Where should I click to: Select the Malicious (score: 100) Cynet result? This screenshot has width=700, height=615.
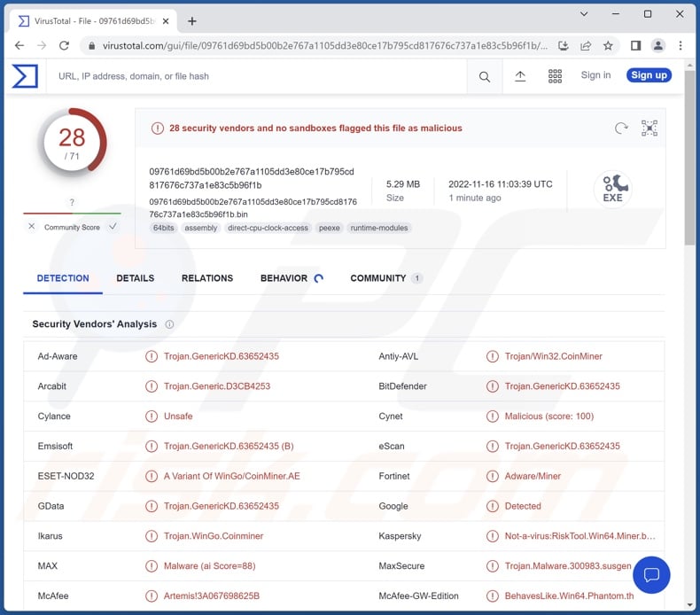click(549, 416)
